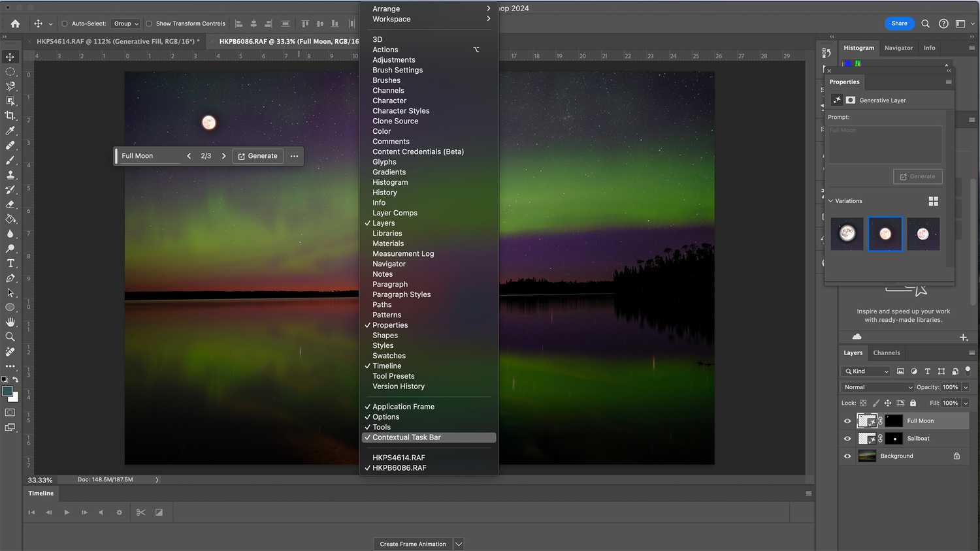
Task: Hide the Background layer
Action: pos(847,456)
